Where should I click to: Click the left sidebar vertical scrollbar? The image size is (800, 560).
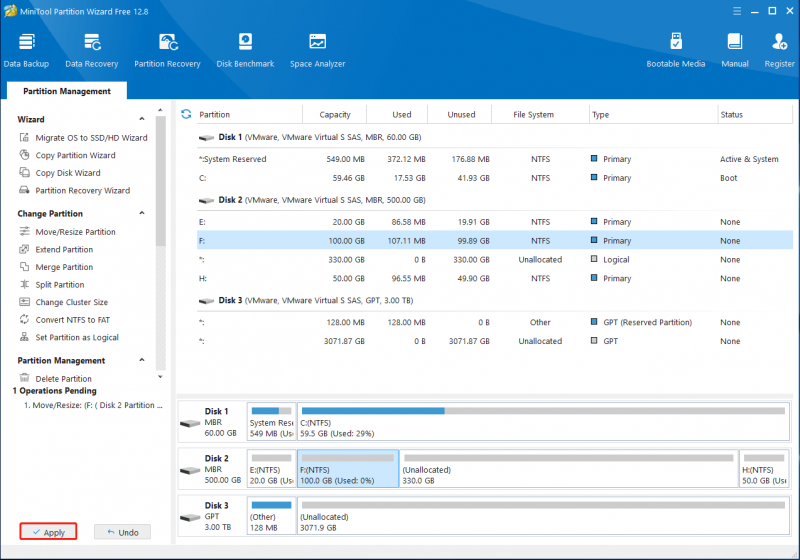pos(161,243)
